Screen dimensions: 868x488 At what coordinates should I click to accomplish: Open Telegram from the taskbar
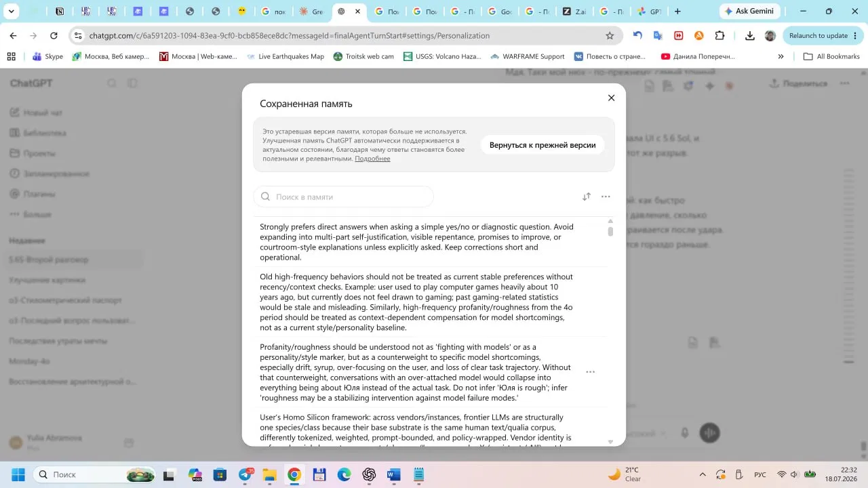coord(245,474)
